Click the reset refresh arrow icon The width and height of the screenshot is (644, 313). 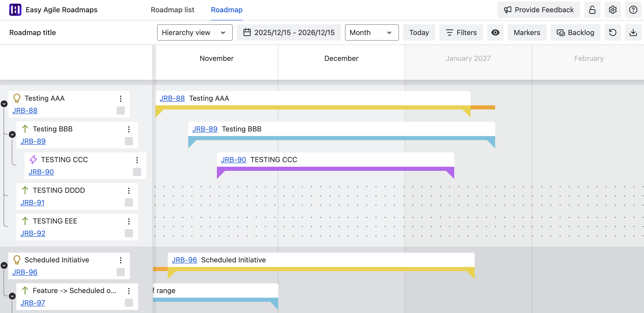pyautogui.click(x=613, y=32)
